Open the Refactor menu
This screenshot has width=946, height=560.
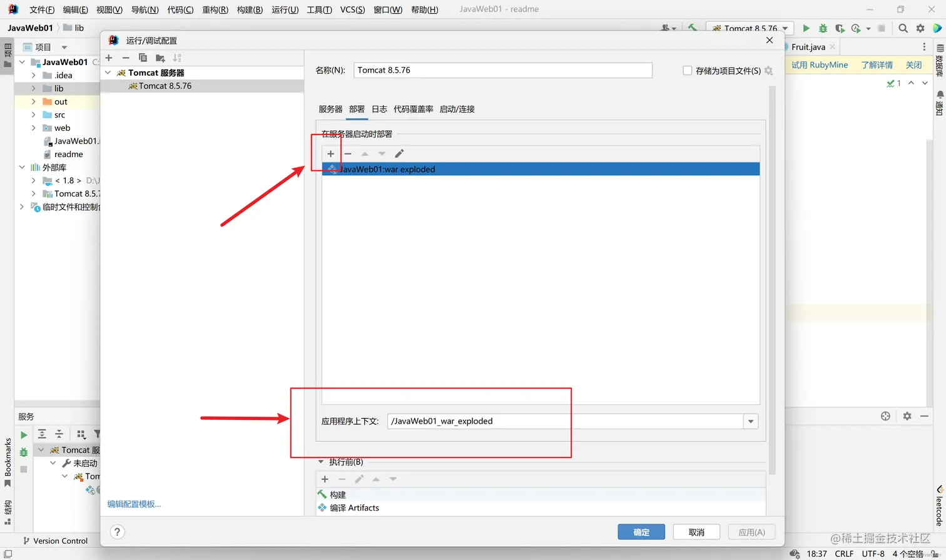point(215,9)
